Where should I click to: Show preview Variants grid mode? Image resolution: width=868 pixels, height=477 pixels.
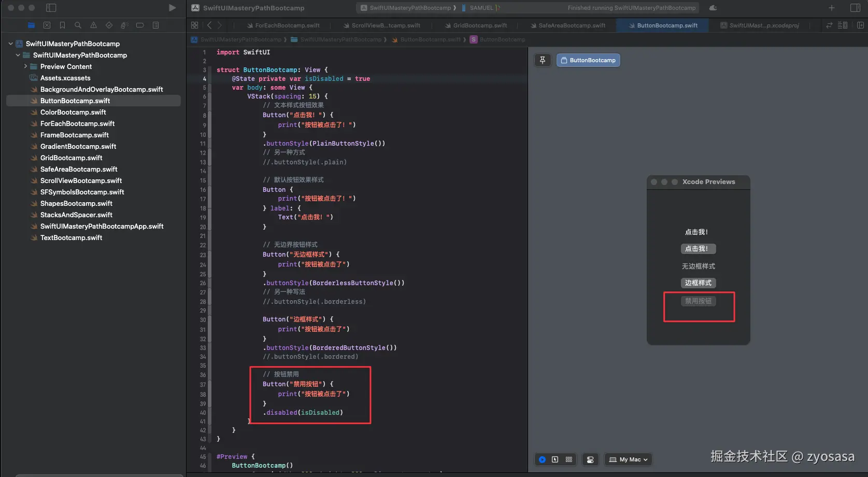[569, 459]
